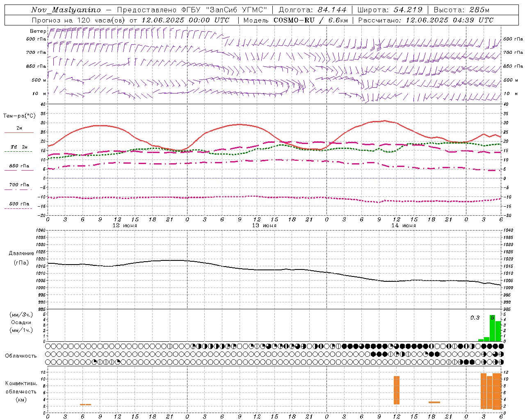Click the Прогноз на 120 часа(ов) text
525x420 pixels.
(x=78, y=20)
